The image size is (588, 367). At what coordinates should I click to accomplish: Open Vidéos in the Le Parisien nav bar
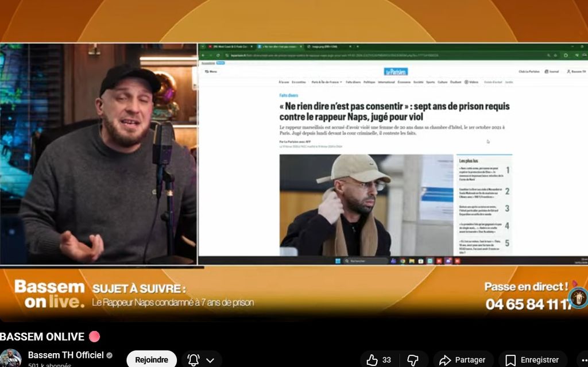pos(471,82)
